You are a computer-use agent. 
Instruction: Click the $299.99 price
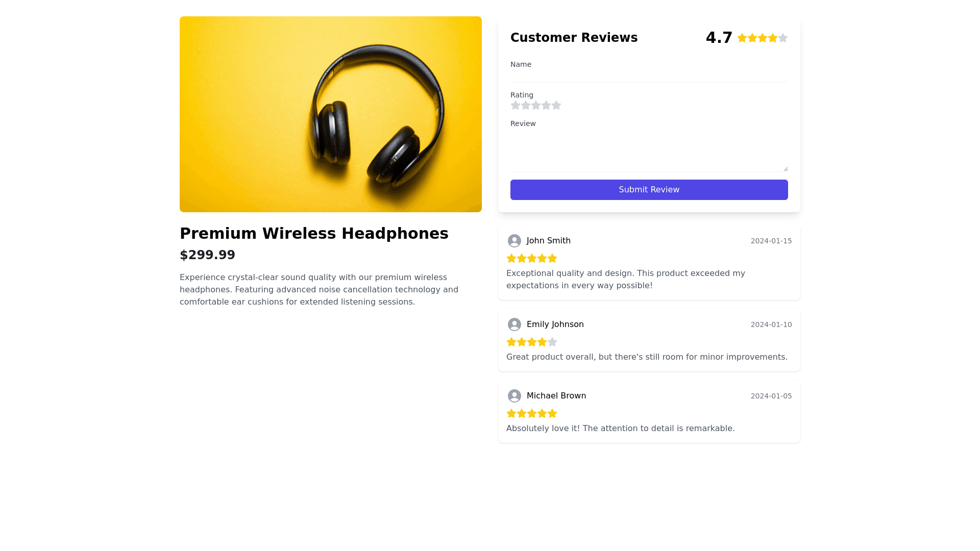[x=207, y=255]
